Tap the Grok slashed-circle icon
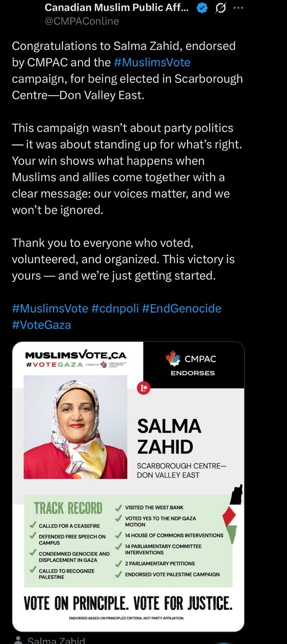This screenshot has width=287, height=644. [x=221, y=8]
